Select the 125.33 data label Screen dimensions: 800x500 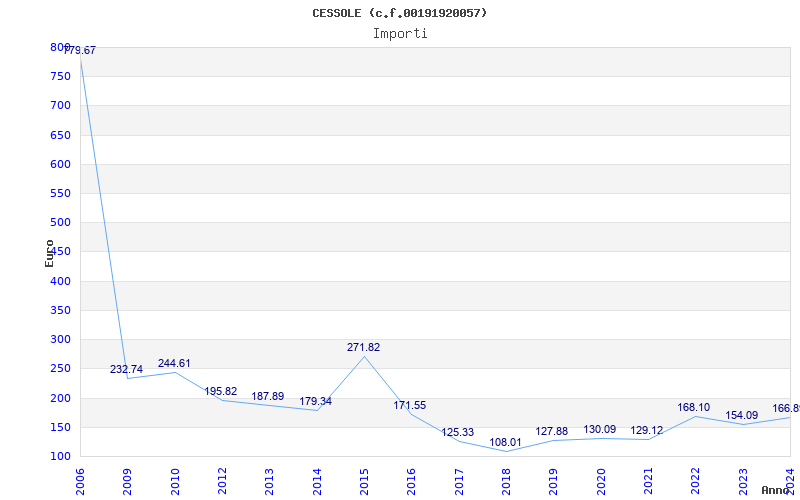(x=458, y=433)
